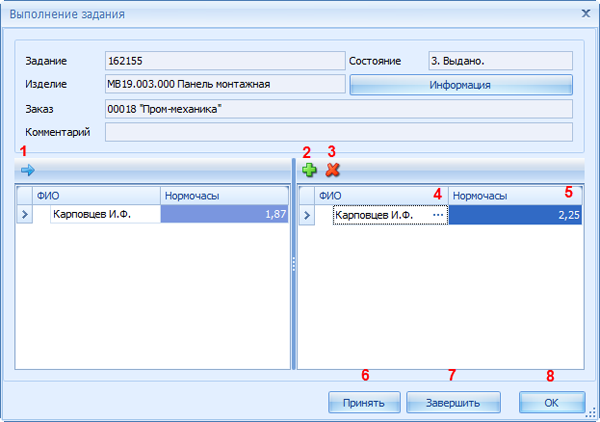Click the dialog resize grip in the corner

point(592,413)
